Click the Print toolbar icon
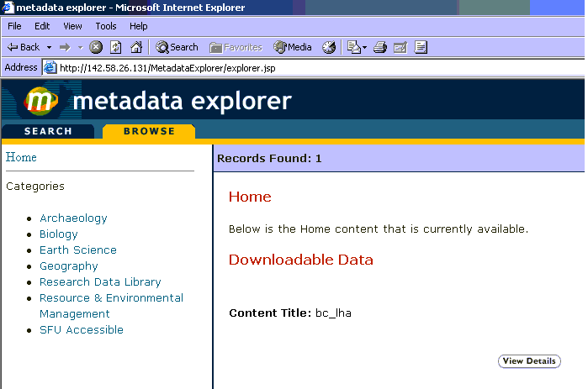The height and width of the screenshot is (389, 588). [x=380, y=47]
